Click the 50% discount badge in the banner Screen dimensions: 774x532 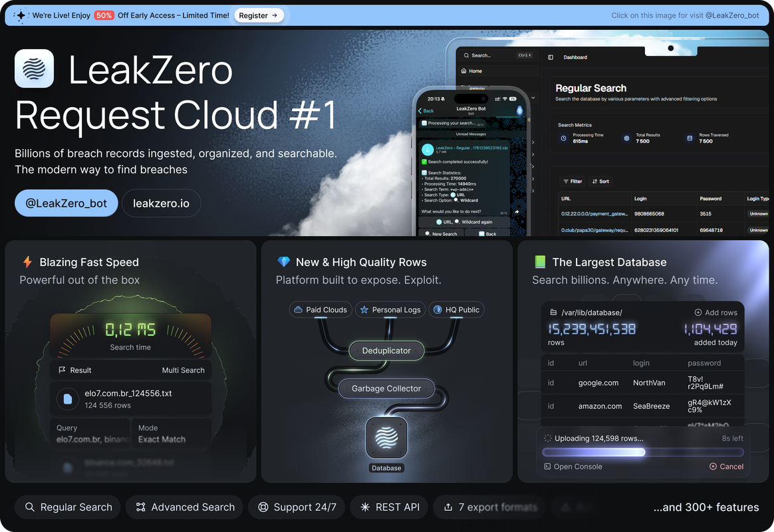[104, 15]
